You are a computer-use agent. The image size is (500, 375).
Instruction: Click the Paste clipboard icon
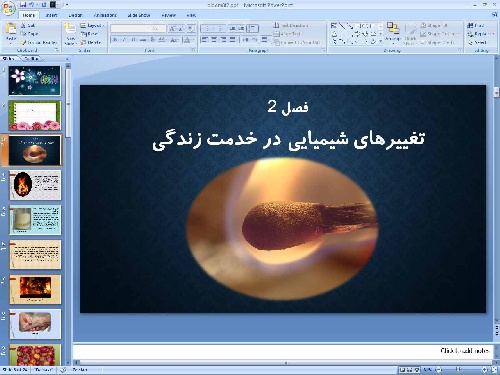[x=11, y=29]
